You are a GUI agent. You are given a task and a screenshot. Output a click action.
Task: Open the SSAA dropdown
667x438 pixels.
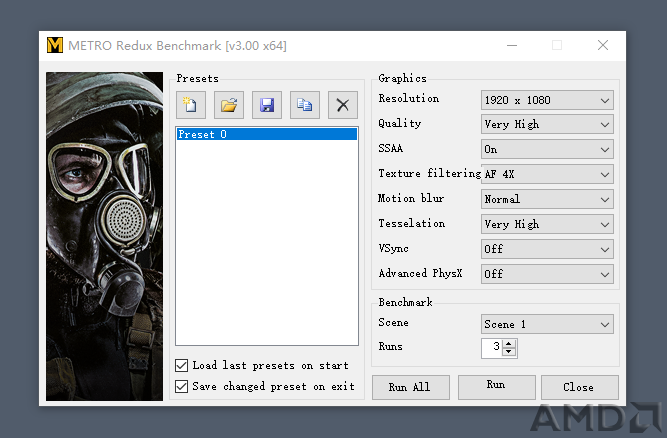[547, 149]
